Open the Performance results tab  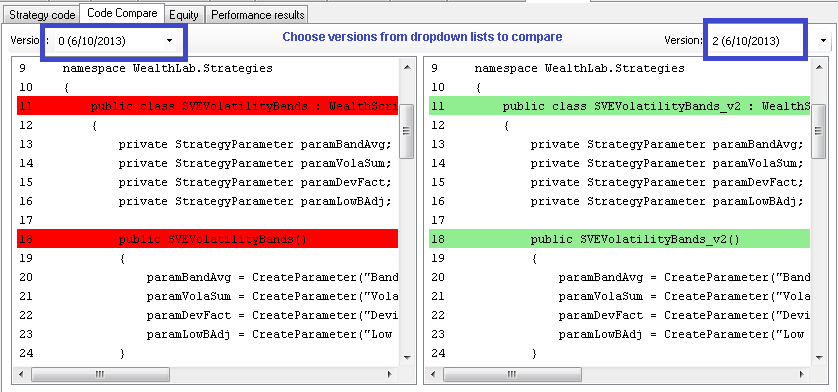coord(258,15)
